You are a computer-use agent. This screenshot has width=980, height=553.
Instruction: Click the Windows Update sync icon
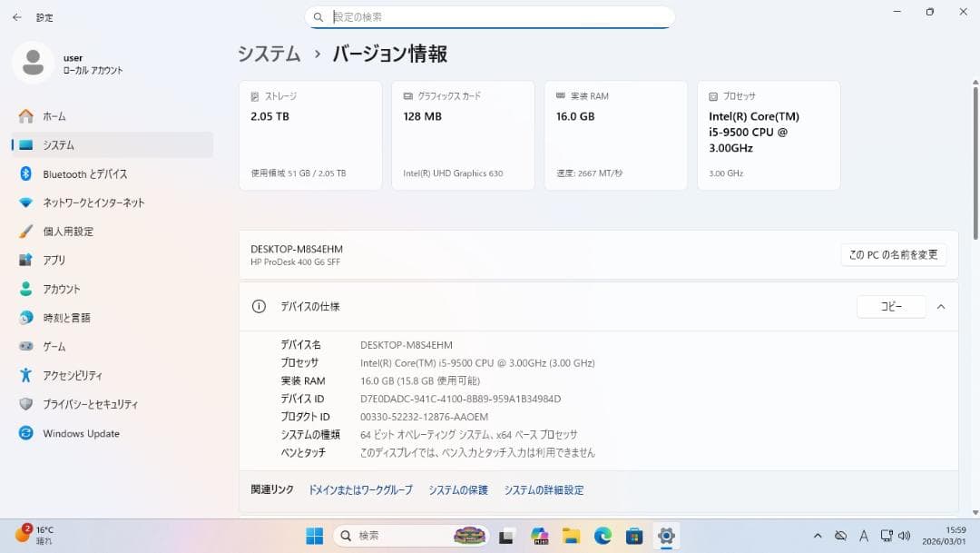point(25,433)
